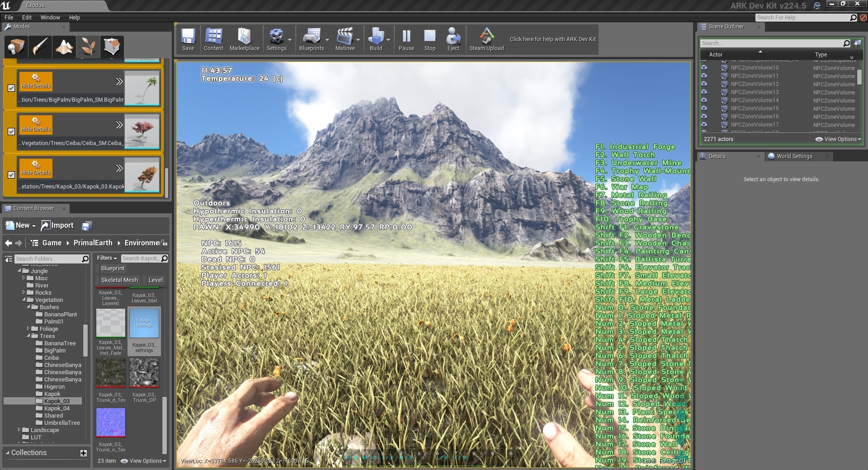Select the Foliage mode leaf icon
Screen dimensions: 868x470
pyautogui.click(x=88, y=47)
